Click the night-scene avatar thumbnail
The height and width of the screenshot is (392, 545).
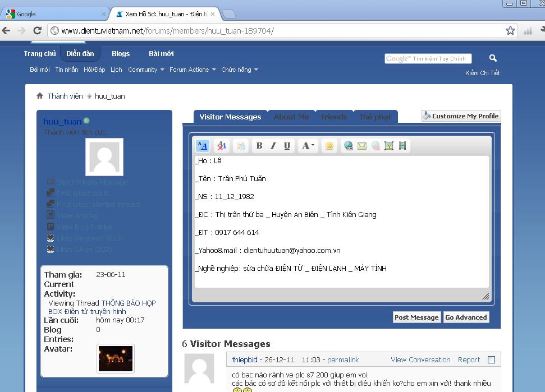(116, 359)
